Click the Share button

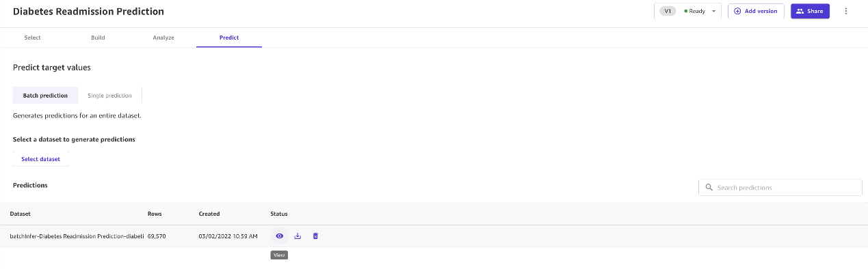(x=810, y=11)
